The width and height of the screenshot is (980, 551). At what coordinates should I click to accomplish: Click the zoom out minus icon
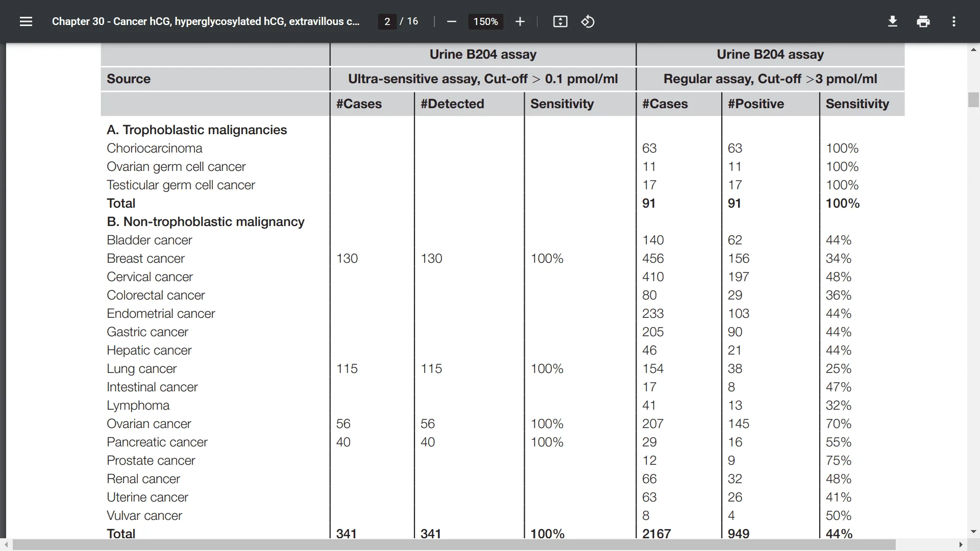coord(451,21)
